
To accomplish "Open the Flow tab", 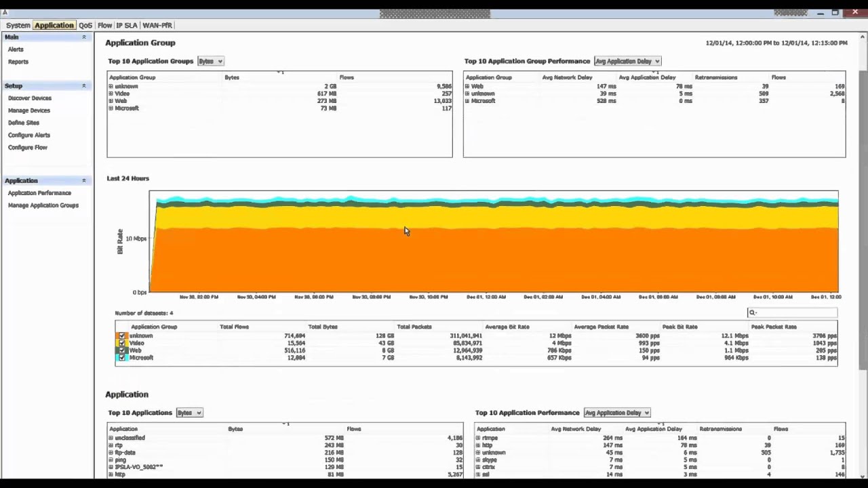I will (104, 25).
